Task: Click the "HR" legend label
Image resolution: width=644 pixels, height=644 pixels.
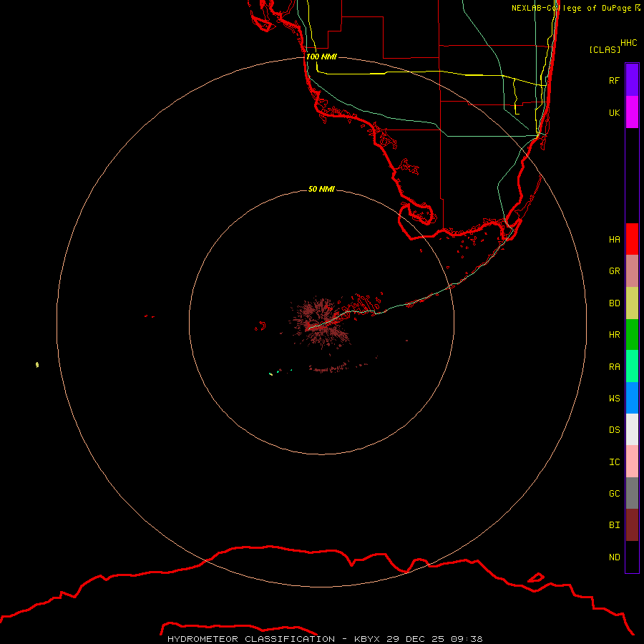Action: tap(614, 335)
